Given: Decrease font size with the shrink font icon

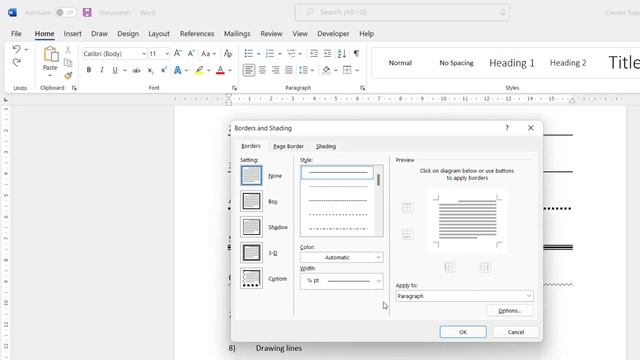Looking at the screenshot, I should (x=191, y=53).
